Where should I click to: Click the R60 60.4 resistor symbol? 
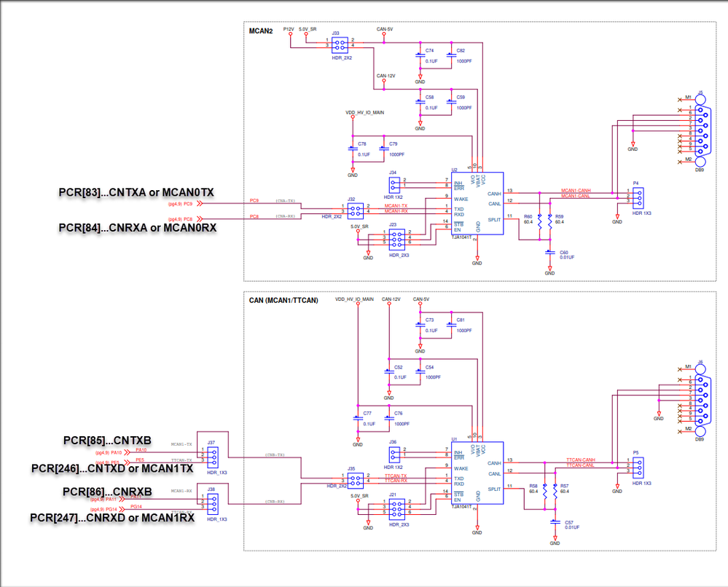coord(540,221)
